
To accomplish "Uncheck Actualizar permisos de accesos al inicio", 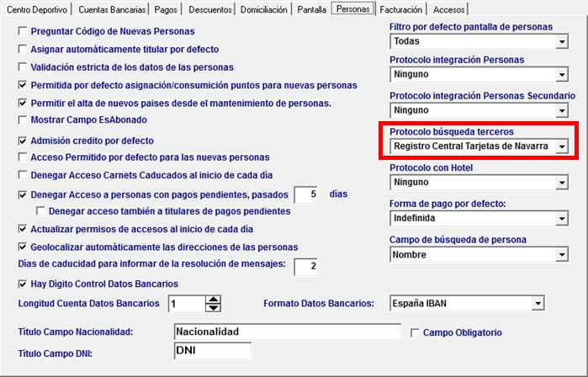I will pyautogui.click(x=23, y=228).
